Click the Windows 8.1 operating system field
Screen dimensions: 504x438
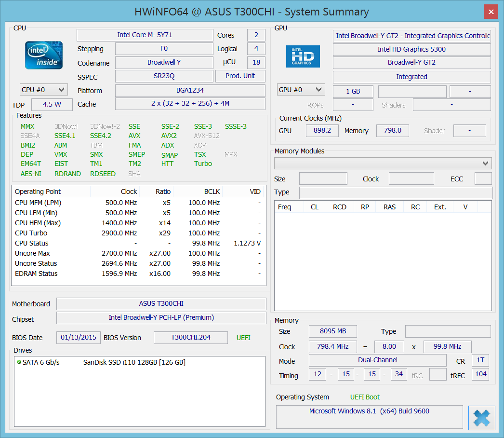coord(369,417)
